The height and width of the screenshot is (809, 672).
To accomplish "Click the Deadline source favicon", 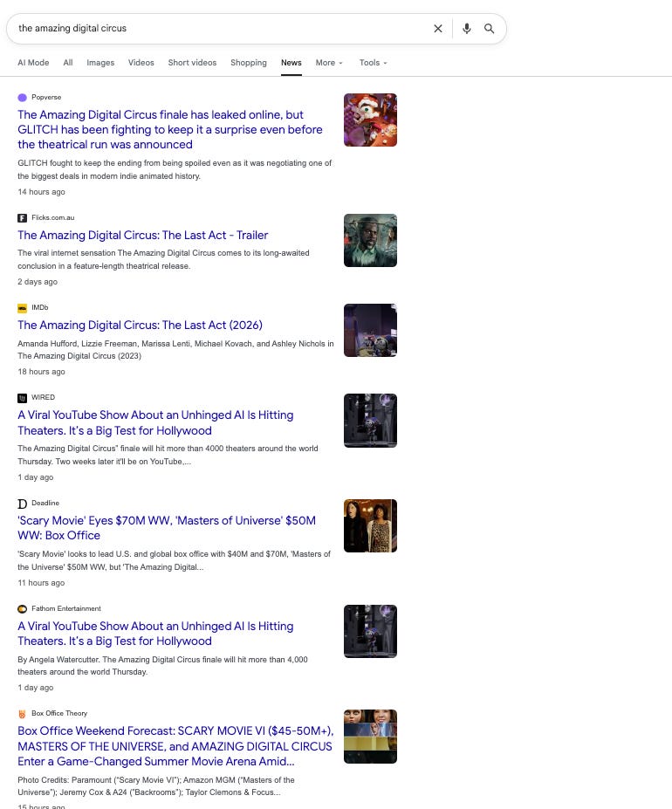I will [x=22, y=504].
